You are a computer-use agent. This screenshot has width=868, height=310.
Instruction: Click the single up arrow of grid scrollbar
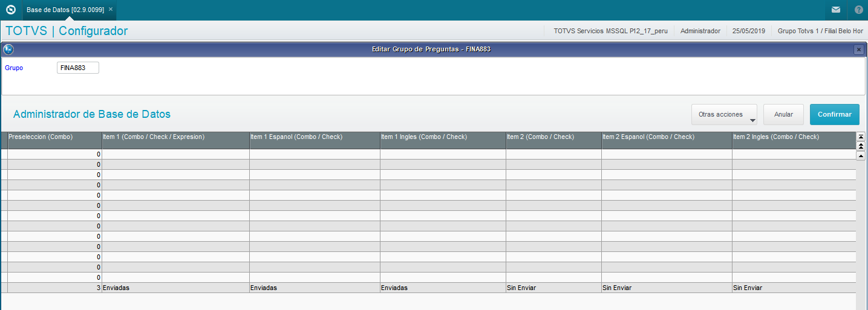(861, 156)
